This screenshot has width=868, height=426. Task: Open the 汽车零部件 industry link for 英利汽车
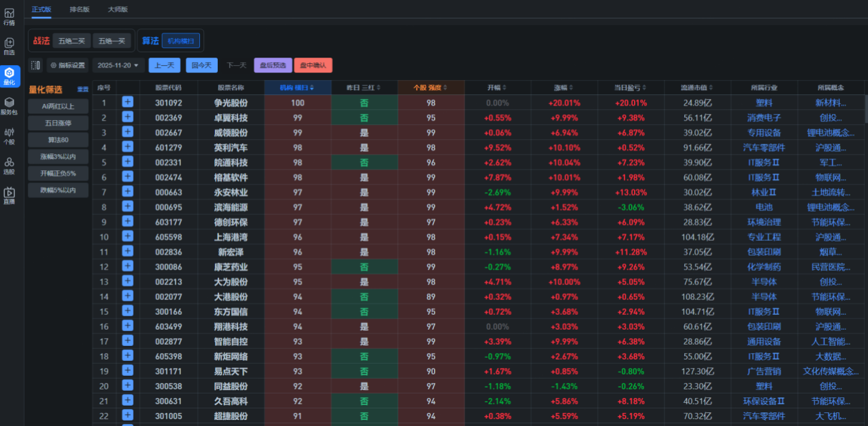coord(764,147)
